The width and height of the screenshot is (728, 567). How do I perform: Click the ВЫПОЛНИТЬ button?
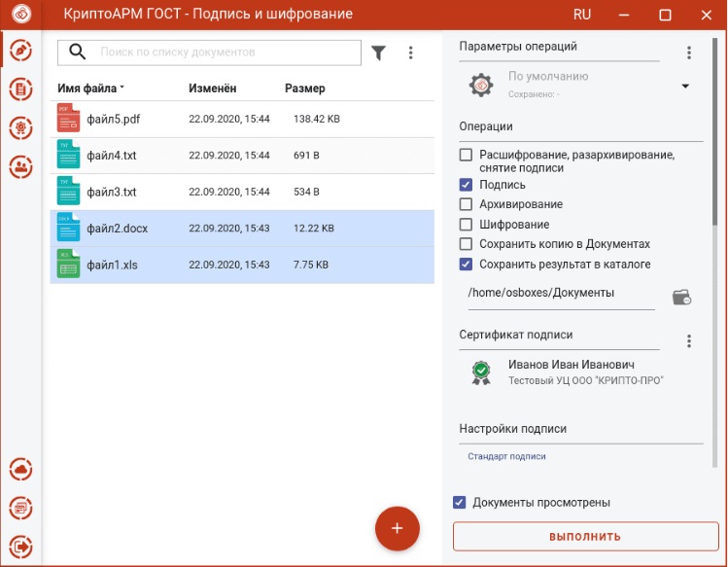(x=585, y=536)
